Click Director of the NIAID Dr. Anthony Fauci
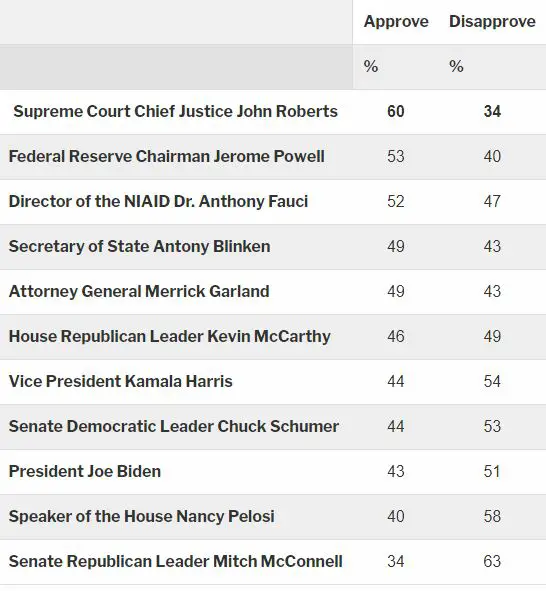This screenshot has height=591, width=546. pos(158,201)
